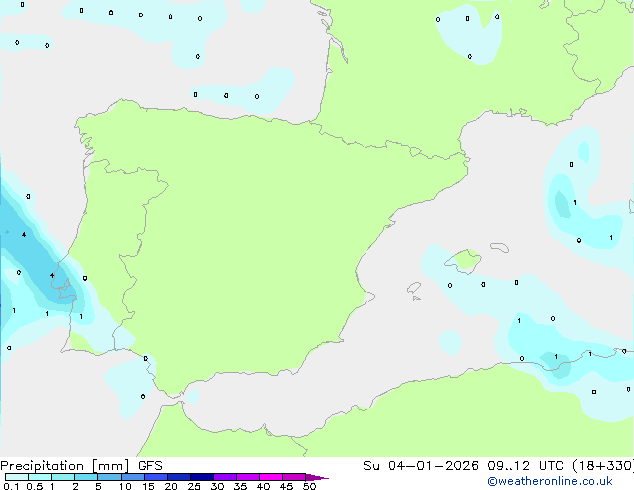The height and width of the screenshot is (490, 634).
Task: Click the '(18+330)' forecast run text
Action: pos(603,466)
